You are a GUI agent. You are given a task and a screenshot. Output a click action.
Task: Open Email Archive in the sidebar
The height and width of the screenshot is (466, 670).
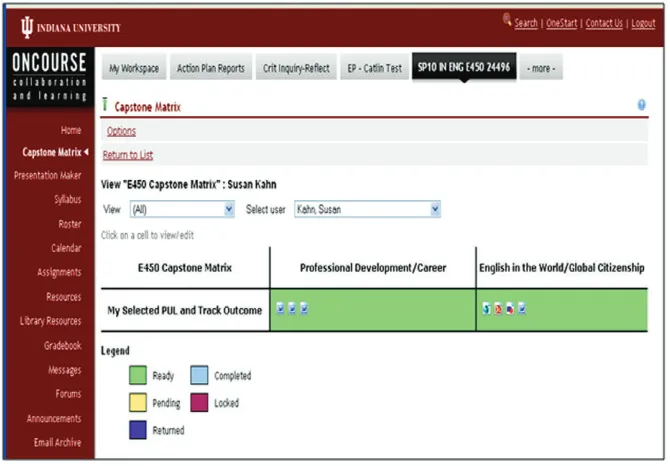click(x=58, y=443)
